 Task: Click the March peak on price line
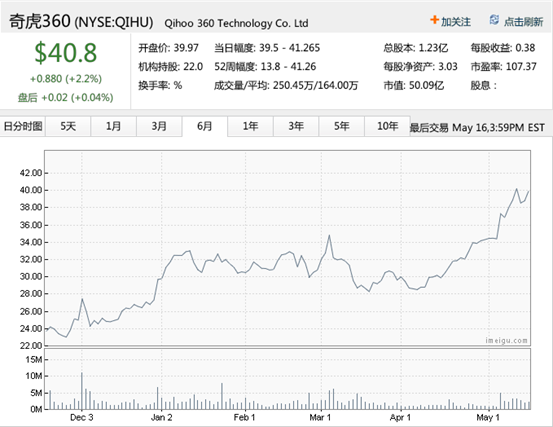click(329, 236)
